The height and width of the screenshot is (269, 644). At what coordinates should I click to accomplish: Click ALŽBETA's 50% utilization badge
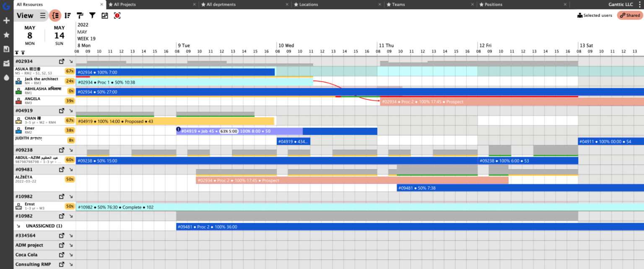[69, 180]
